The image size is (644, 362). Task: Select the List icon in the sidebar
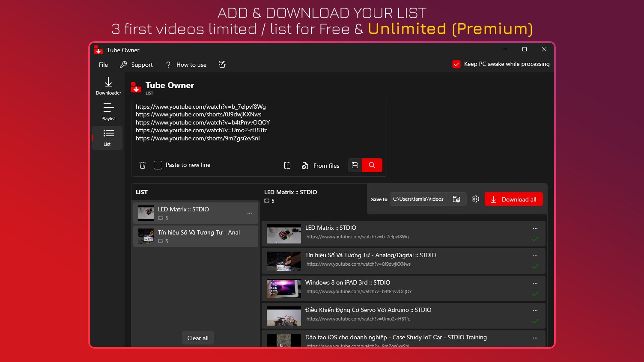107,137
